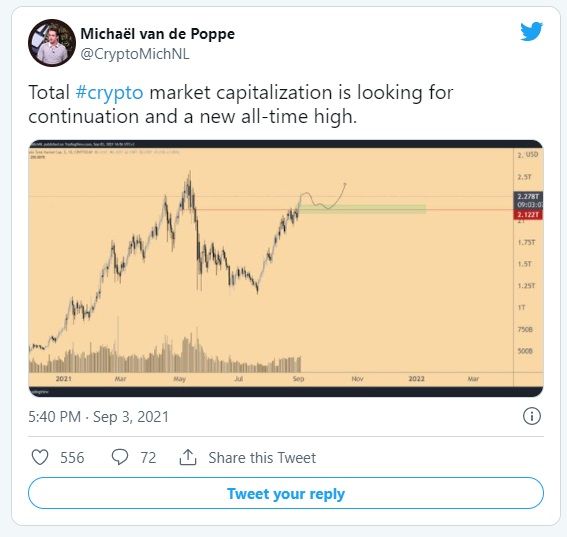
Task: Click the 2022 label on chart axis
Action: pos(416,379)
